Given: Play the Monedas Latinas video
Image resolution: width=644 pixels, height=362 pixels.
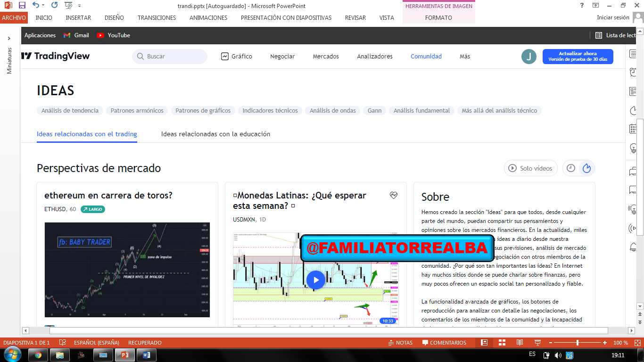Looking at the screenshot, I should click(316, 280).
